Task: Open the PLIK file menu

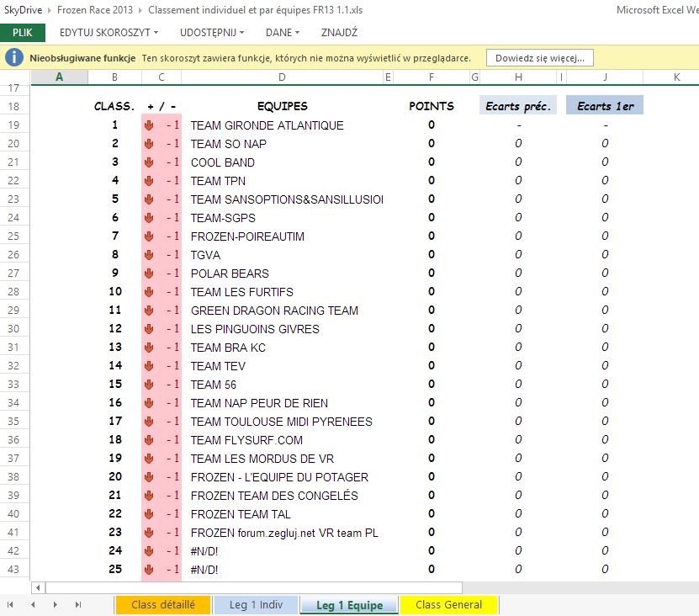Action: [x=22, y=33]
